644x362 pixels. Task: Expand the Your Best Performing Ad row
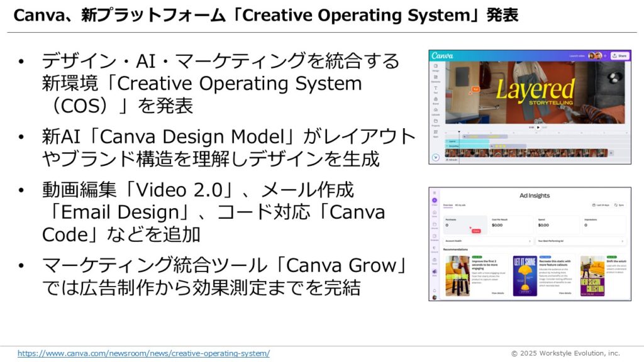(x=580, y=240)
